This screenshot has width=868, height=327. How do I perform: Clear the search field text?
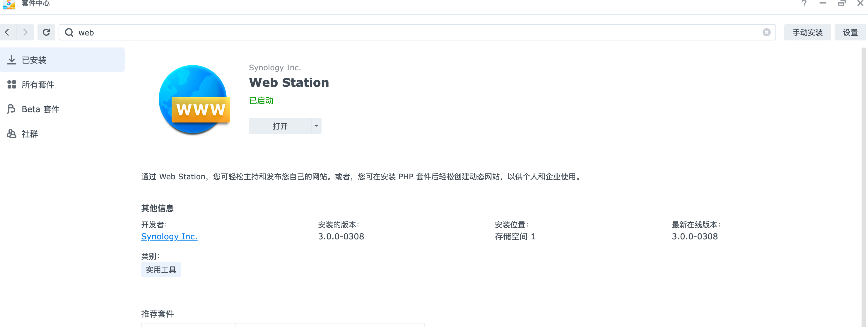coord(766,32)
